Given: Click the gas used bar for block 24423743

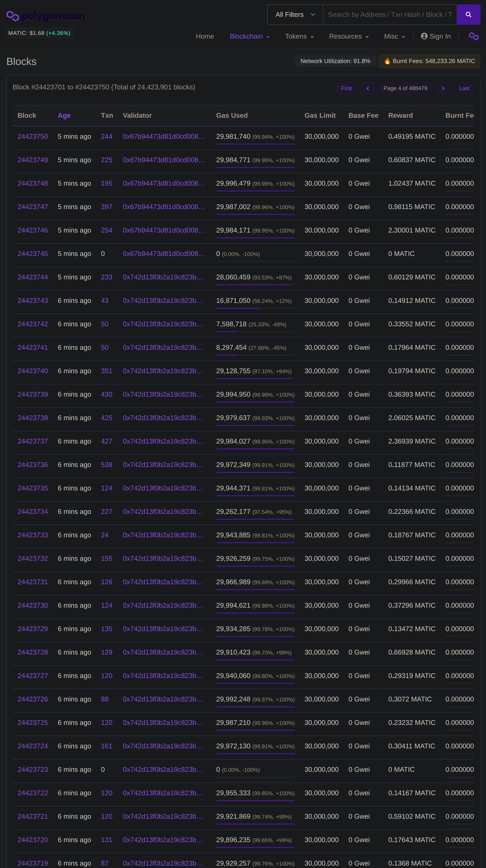Looking at the screenshot, I should (255, 308).
